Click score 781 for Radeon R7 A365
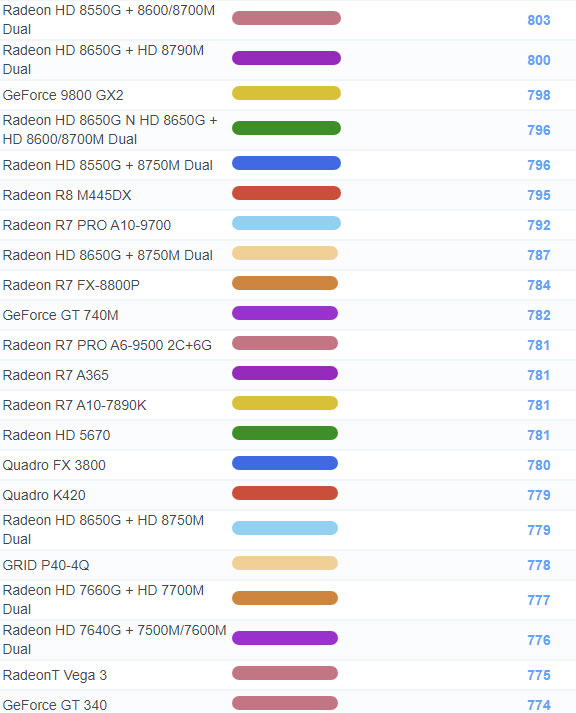This screenshot has width=576, height=713. coord(539,375)
